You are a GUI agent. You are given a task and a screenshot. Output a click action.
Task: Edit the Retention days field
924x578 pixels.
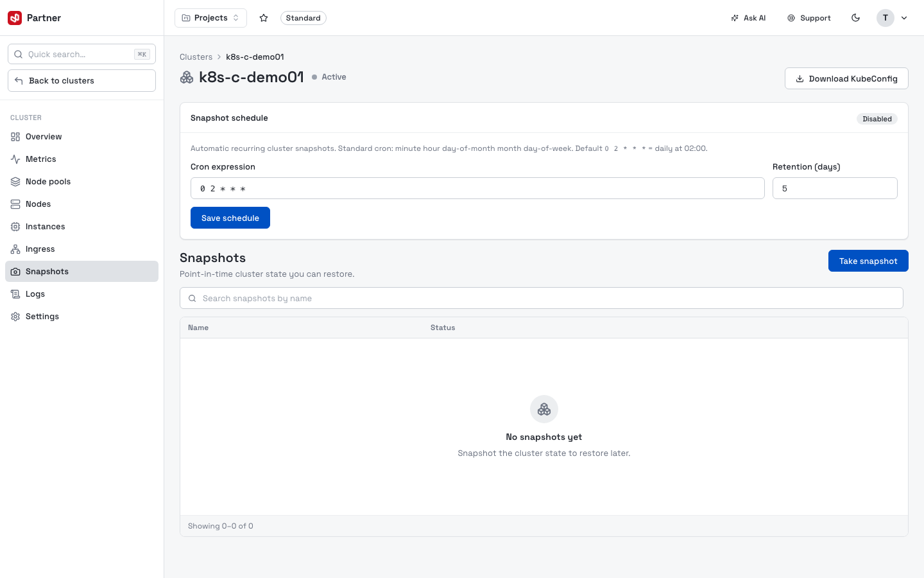835,188
